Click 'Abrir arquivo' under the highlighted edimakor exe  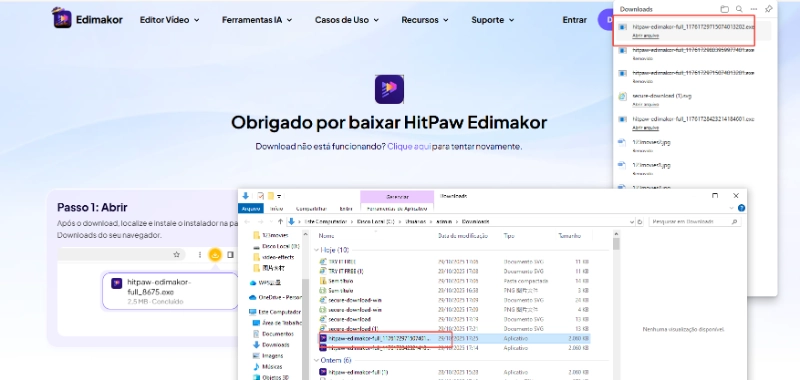coord(645,36)
